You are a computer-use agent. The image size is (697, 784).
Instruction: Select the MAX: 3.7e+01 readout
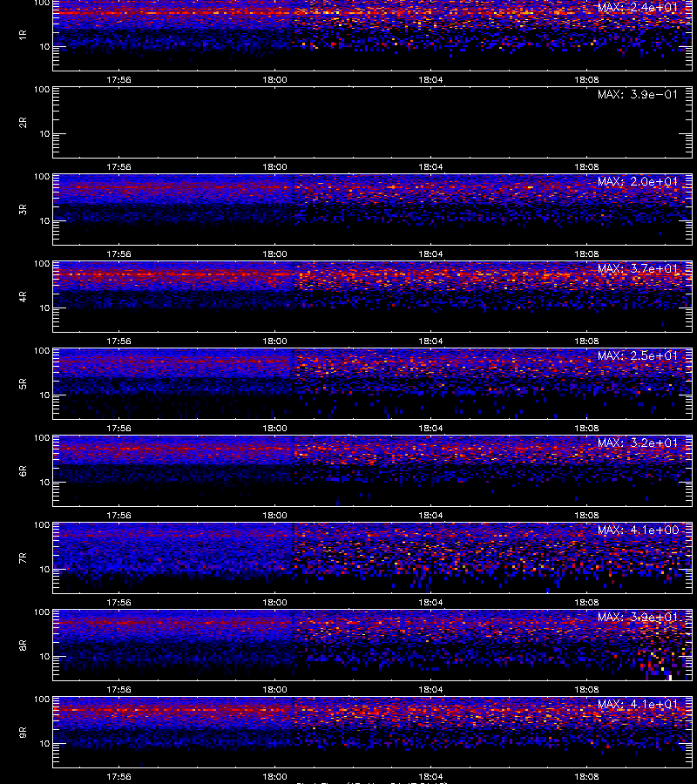tap(638, 268)
